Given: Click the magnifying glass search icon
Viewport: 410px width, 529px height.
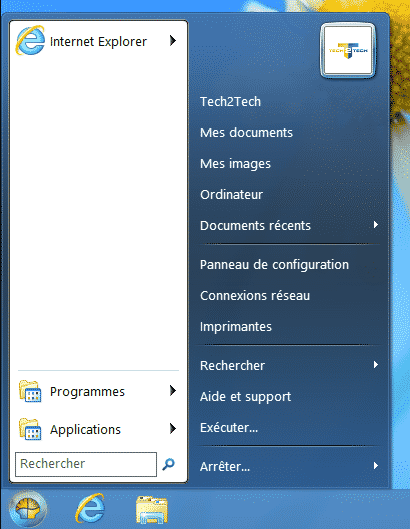Looking at the screenshot, I should point(168,464).
